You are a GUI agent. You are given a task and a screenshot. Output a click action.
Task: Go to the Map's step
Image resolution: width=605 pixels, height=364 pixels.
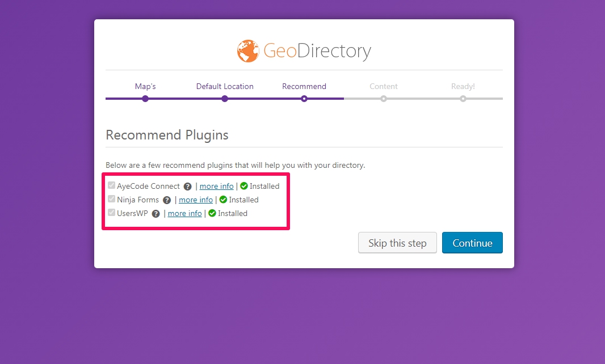coord(145,86)
